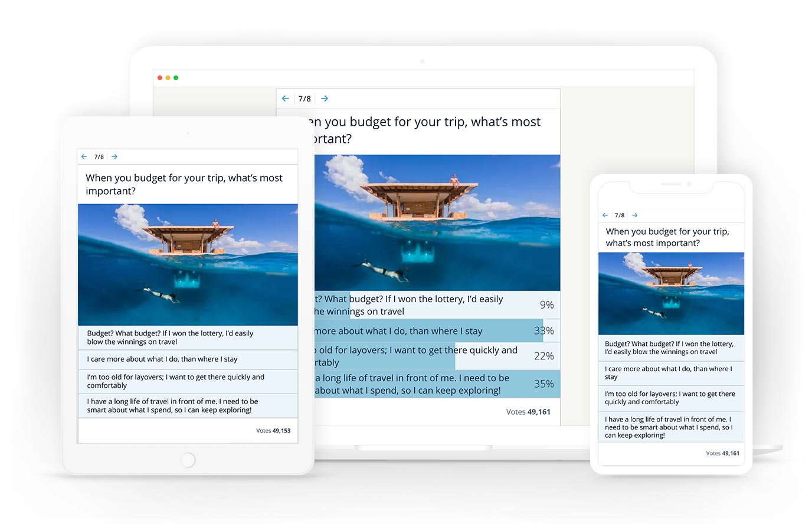Click the green maximize dot in the laptop window
The height and width of the screenshot is (524, 812).
pyautogui.click(x=176, y=78)
